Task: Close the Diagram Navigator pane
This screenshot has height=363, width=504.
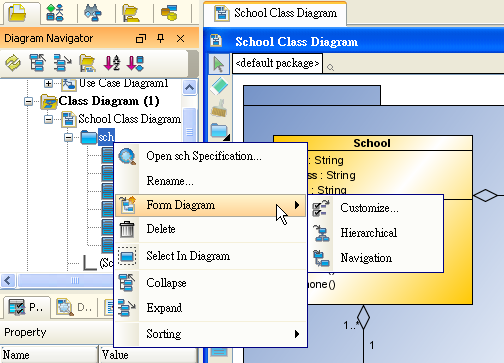Action: click(180, 39)
